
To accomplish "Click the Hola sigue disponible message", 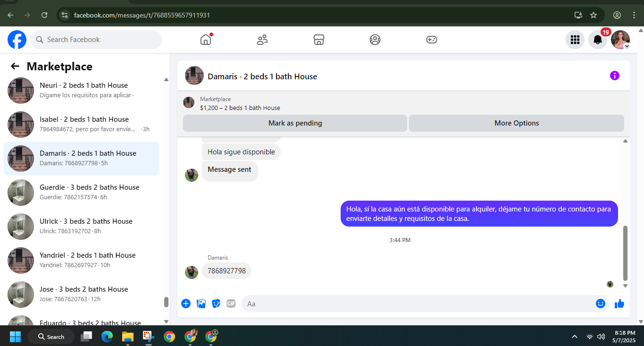I will point(241,152).
